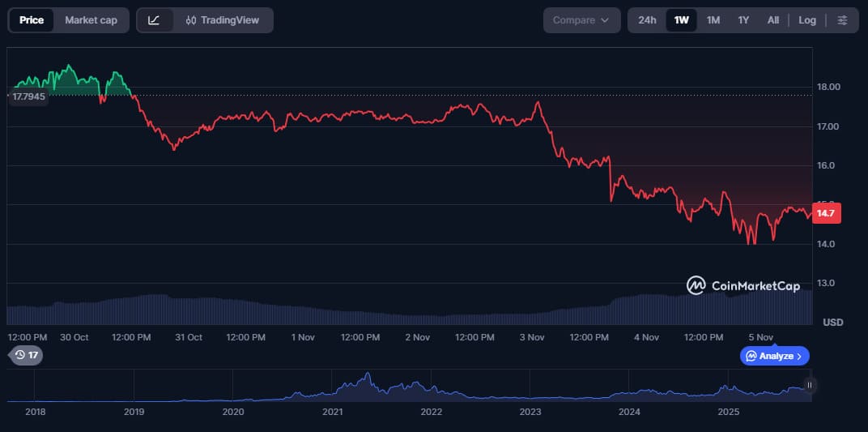Click the 17.7945 opening price label

28,96
